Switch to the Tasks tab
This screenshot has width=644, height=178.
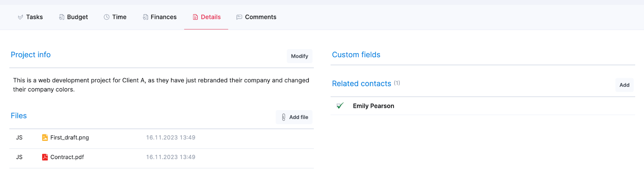(30, 17)
